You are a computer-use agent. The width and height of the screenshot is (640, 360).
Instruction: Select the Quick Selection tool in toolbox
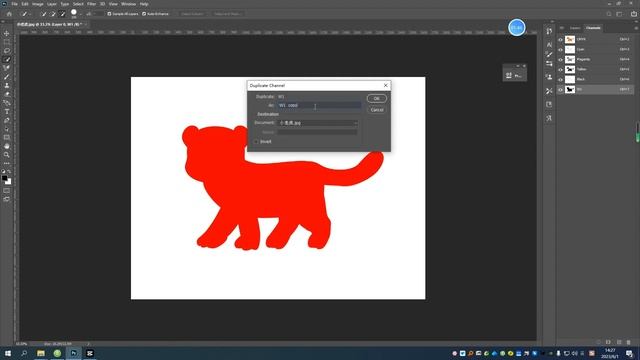(x=7, y=60)
